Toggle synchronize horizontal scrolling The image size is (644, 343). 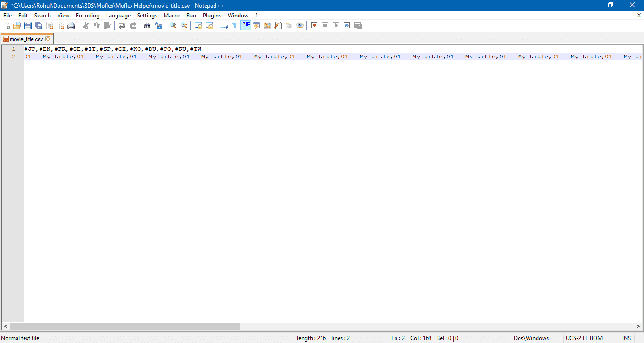[x=209, y=25]
